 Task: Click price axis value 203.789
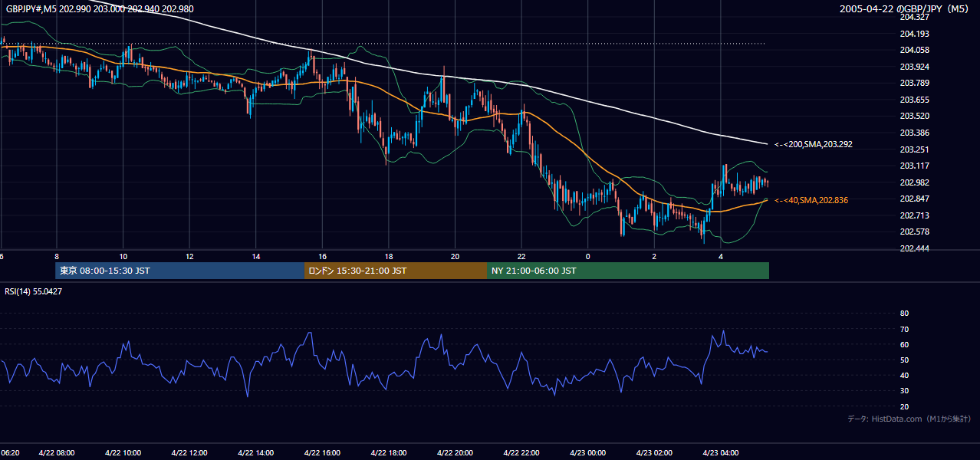(915, 83)
